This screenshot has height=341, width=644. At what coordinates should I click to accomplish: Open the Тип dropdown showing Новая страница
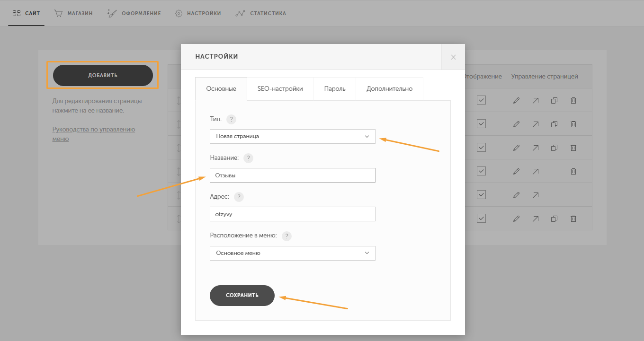[x=292, y=136]
